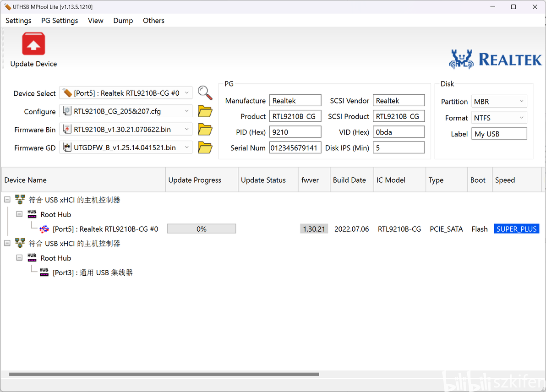The image size is (546, 392).
Task: Click the Disk IPS (Min) input field
Action: click(x=399, y=147)
